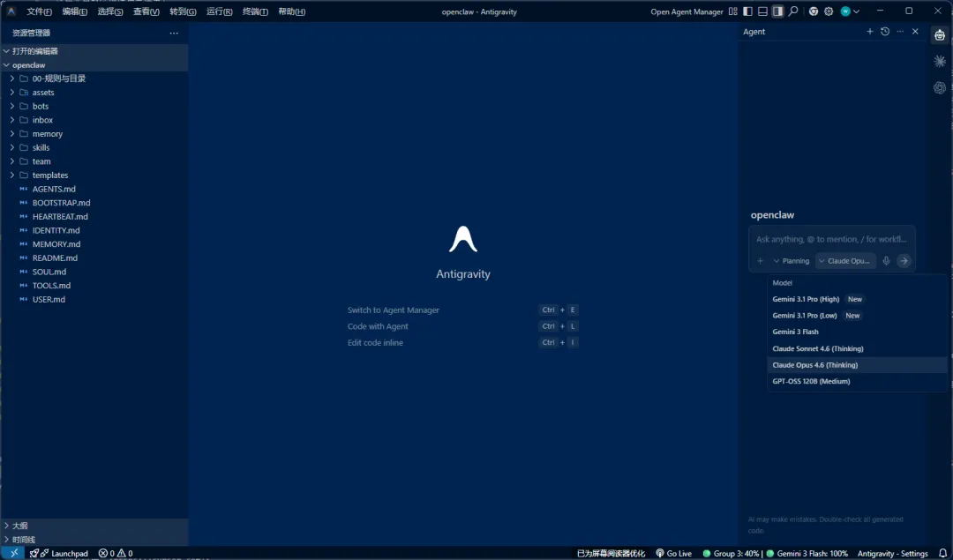Toggle the primary sidebar layout icon
Image resolution: width=953 pixels, height=560 pixels.
(747, 11)
